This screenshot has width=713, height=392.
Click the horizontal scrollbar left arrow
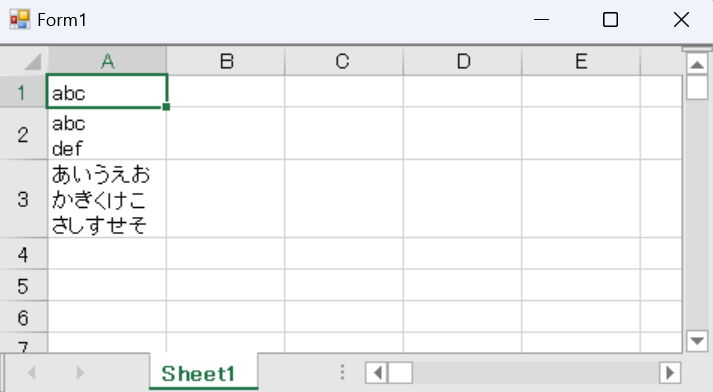click(x=377, y=373)
